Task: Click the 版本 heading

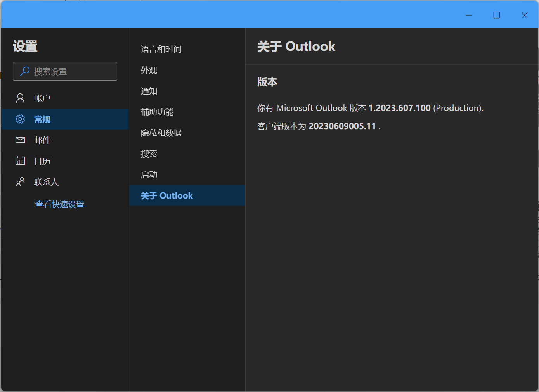Action: click(x=267, y=82)
